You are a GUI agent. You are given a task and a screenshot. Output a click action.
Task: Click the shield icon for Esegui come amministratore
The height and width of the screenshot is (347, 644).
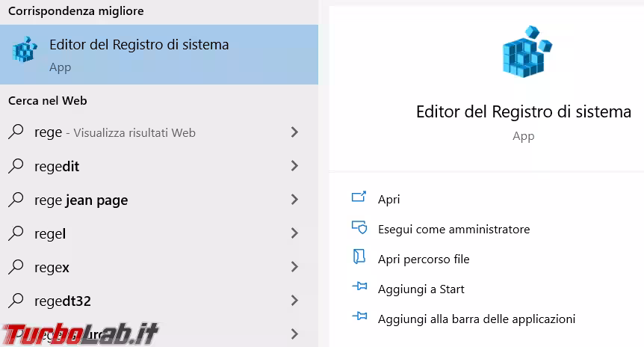click(x=359, y=227)
